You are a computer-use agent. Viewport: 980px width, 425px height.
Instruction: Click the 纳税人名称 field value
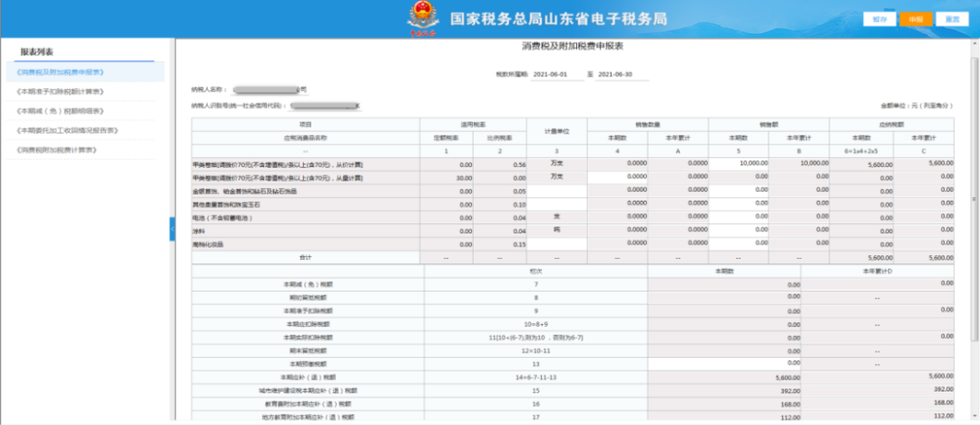(x=269, y=90)
